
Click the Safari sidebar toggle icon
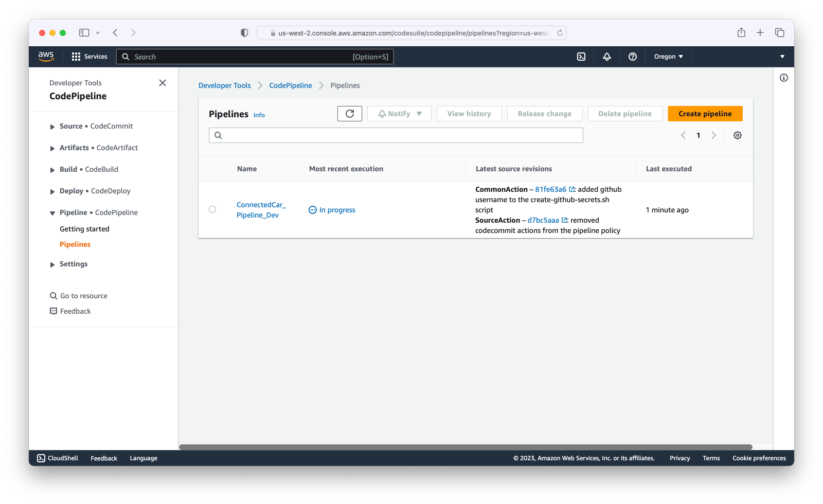(84, 32)
